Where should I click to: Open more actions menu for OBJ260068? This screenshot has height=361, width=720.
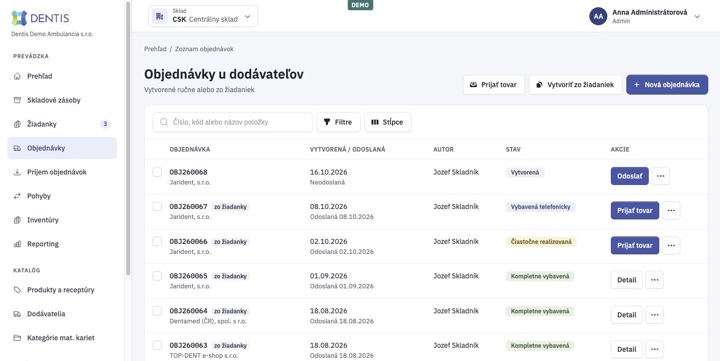click(661, 176)
